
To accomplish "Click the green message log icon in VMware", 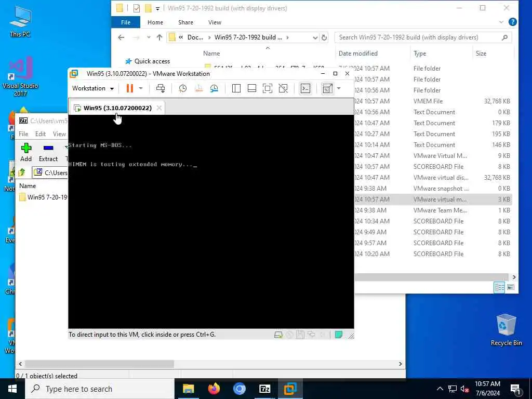I will (x=339, y=335).
